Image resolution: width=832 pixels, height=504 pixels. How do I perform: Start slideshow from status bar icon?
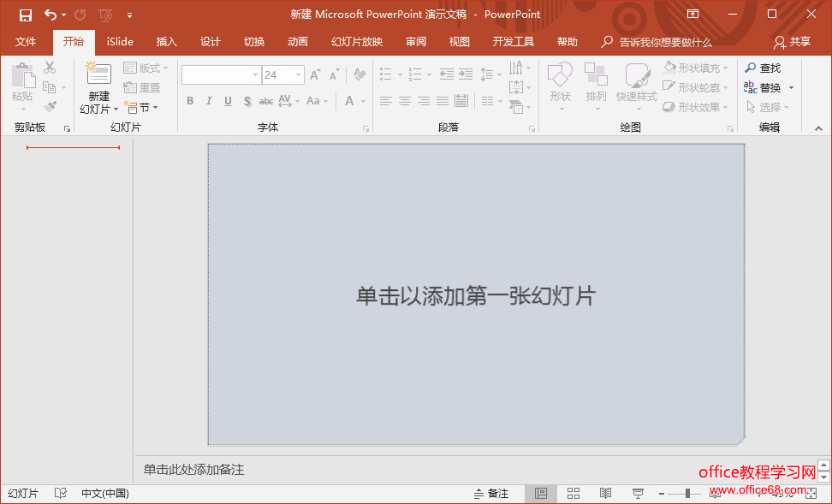coord(638,494)
